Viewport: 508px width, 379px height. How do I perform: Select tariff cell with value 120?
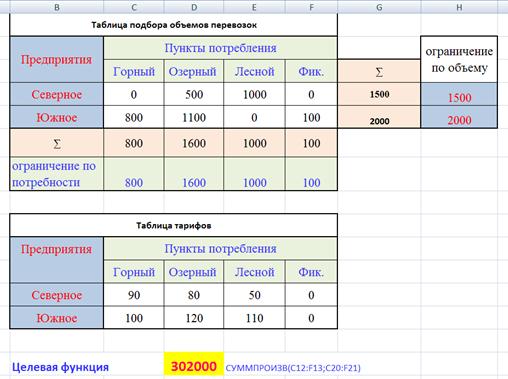194,318
